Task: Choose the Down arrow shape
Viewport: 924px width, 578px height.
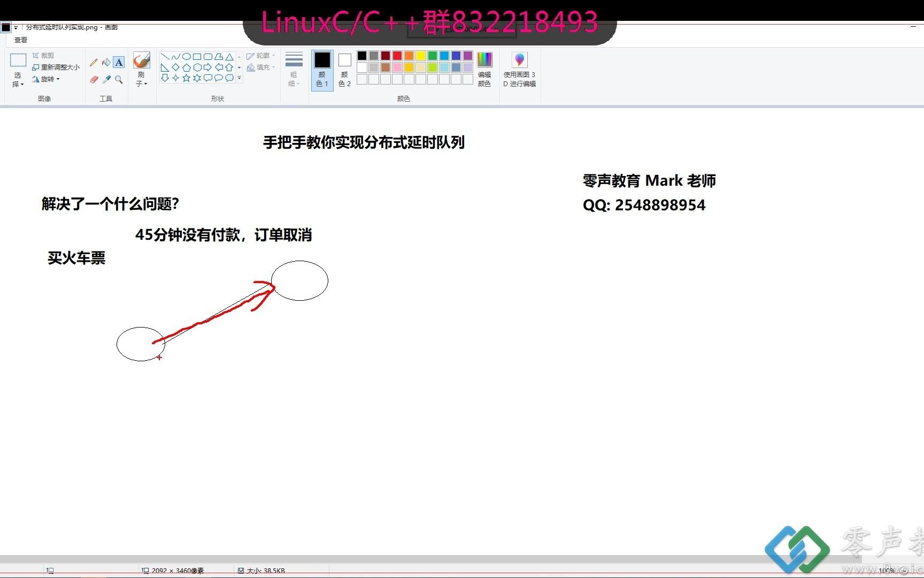Action: [165, 78]
